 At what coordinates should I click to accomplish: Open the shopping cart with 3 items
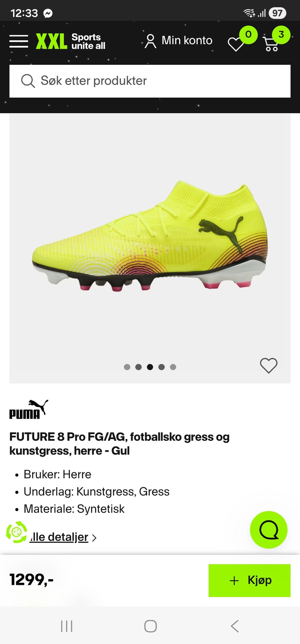pos(271,44)
